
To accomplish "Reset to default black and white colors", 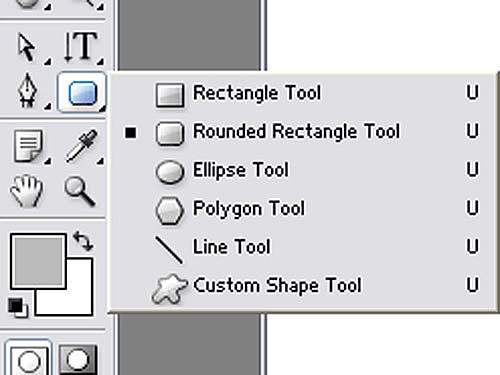I will 18,307.
